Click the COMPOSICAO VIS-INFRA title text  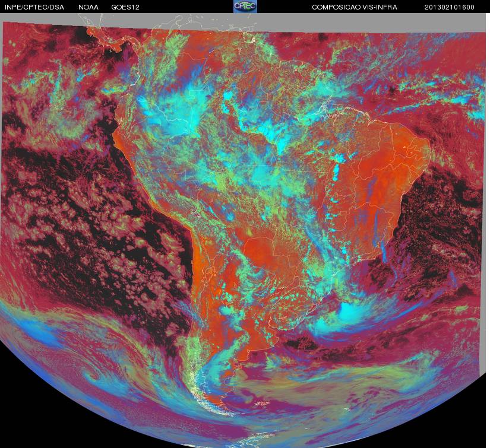click(355, 7)
